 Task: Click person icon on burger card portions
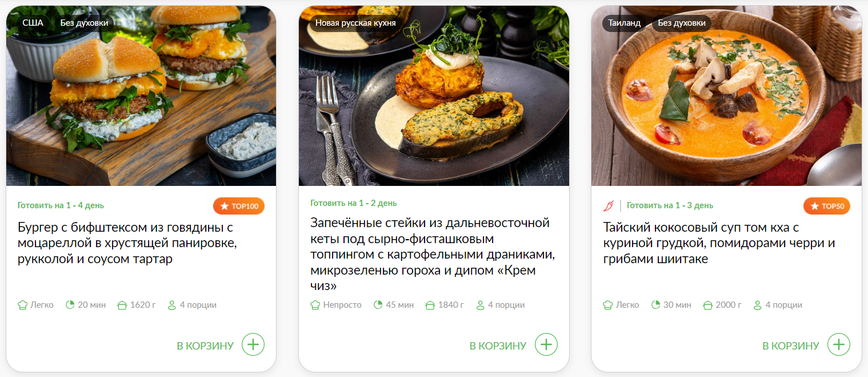172,305
